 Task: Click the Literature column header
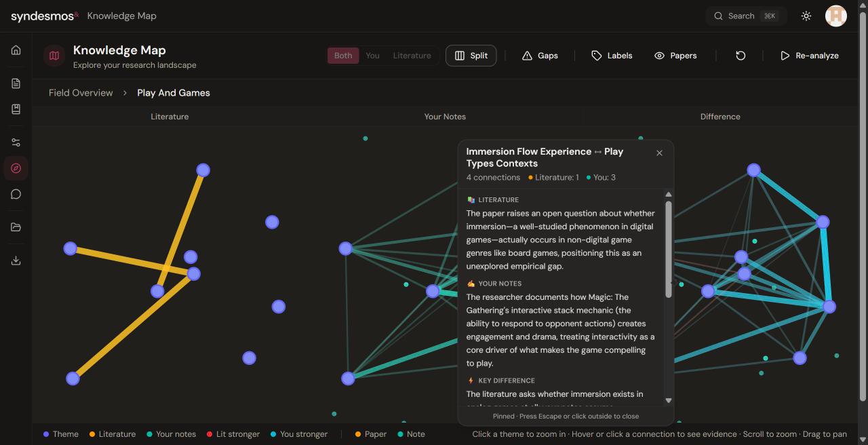[x=170, y=117]
